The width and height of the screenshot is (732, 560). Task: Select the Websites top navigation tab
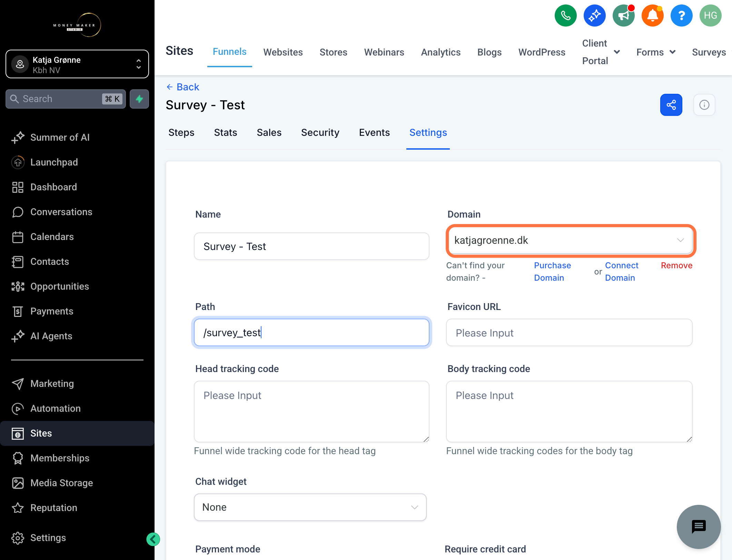coord(283,52)
